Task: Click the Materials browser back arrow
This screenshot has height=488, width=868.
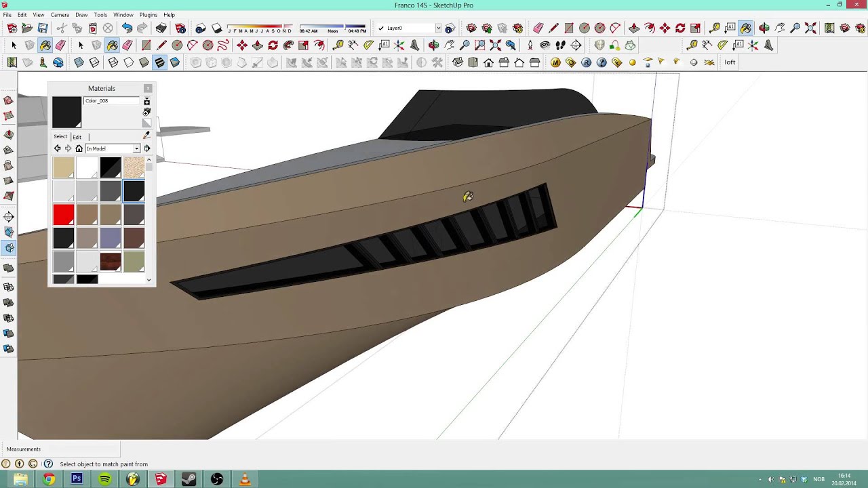Action: pyautogui.click(x=58, y=148)
